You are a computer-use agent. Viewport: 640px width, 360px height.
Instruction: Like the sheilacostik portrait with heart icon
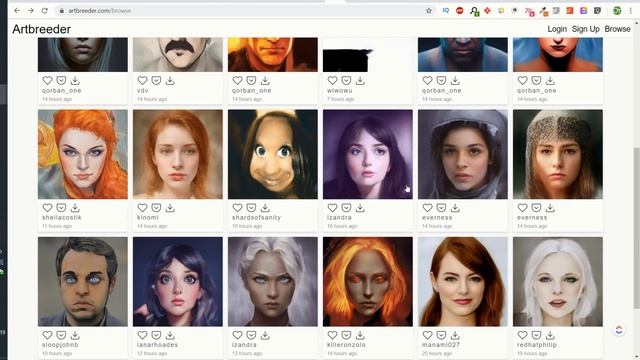pyautogui.click(x=47, y=208)
